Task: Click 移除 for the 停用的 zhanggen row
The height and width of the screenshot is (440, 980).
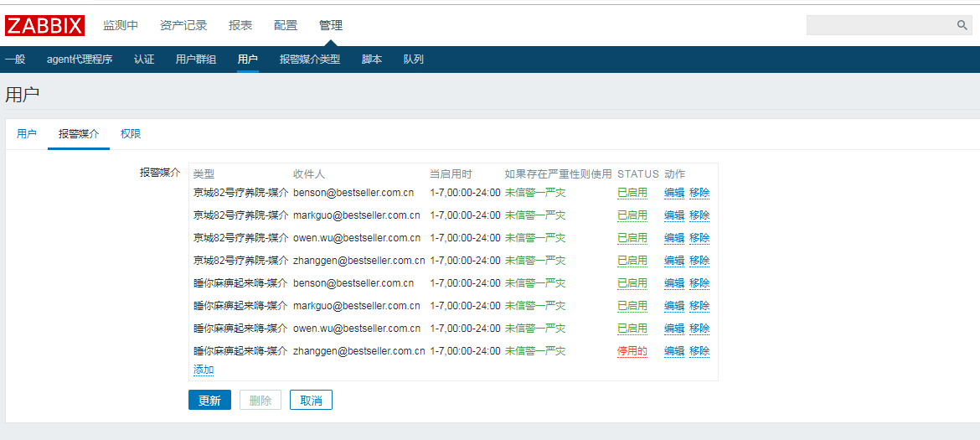Action: coord(699,351)
